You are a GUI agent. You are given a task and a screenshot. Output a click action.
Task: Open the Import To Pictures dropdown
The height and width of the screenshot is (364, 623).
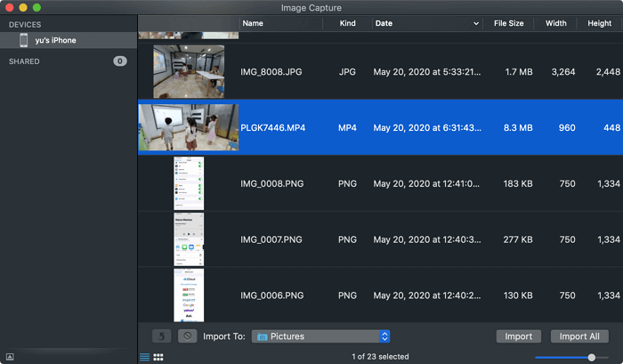pos(384,336)
